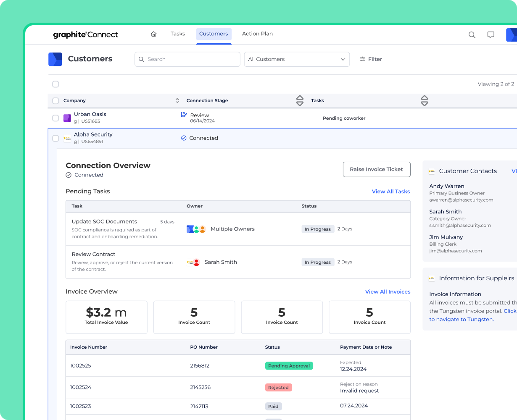Click the logo beside Information for Suppliers
This screenshot has height=420, width=517.
432,278
